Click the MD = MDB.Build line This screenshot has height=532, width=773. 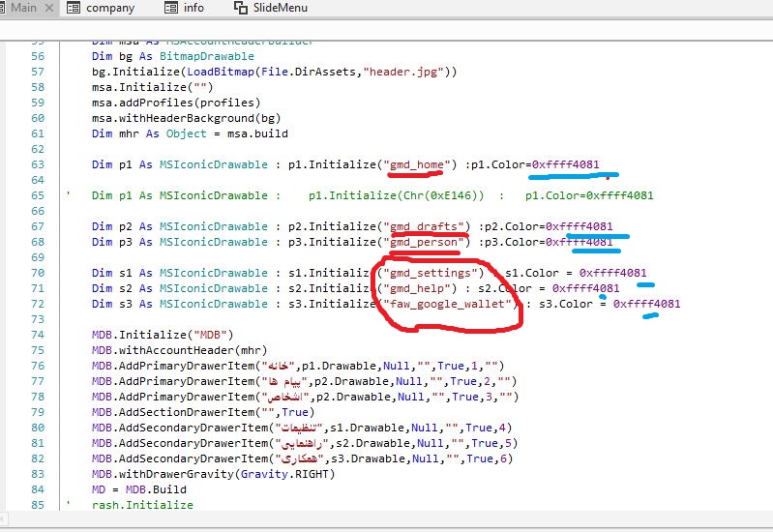[x=126, y=488]
